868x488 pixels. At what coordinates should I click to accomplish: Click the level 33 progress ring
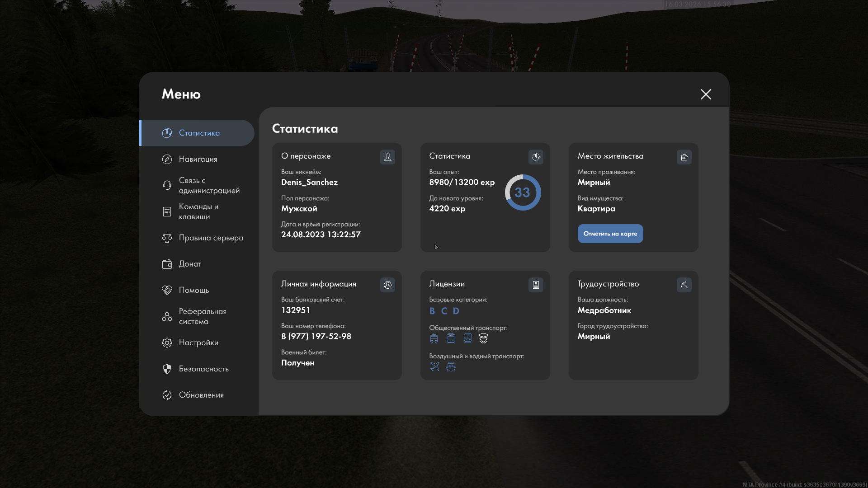tap(523, 192)
